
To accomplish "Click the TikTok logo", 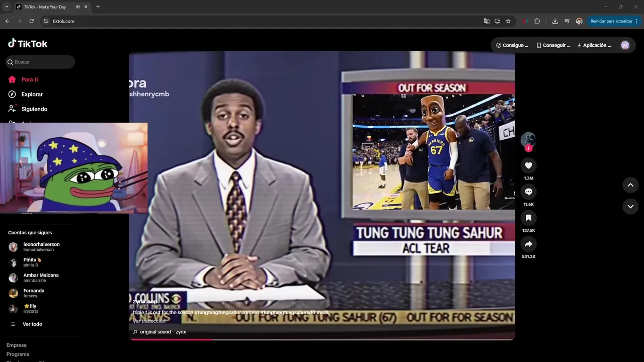I will point(28,44).
